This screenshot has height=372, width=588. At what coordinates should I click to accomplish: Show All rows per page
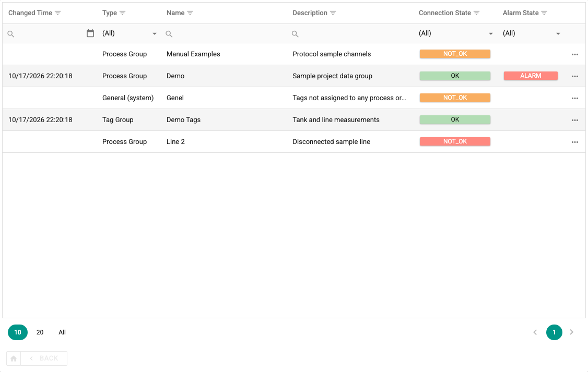coord(62,332)
